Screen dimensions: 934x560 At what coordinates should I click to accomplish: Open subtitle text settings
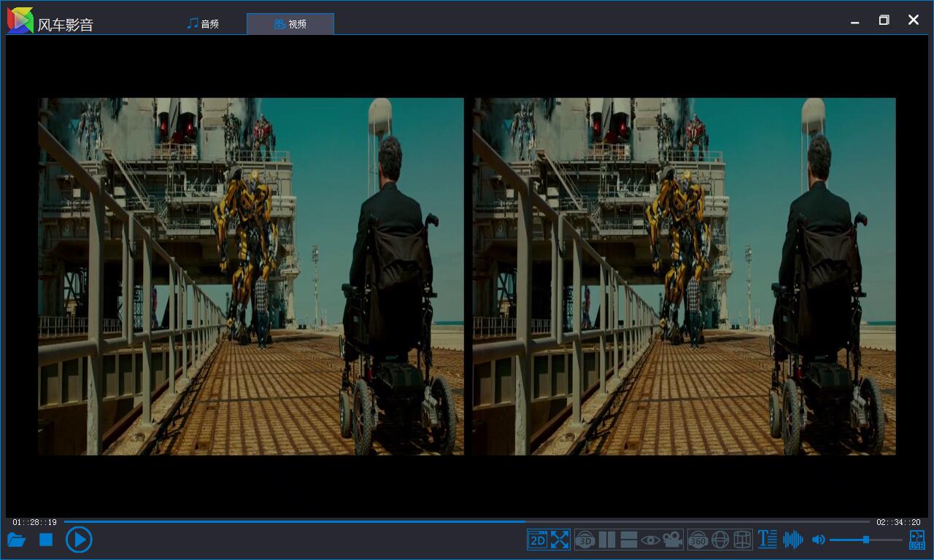(767, 540)
